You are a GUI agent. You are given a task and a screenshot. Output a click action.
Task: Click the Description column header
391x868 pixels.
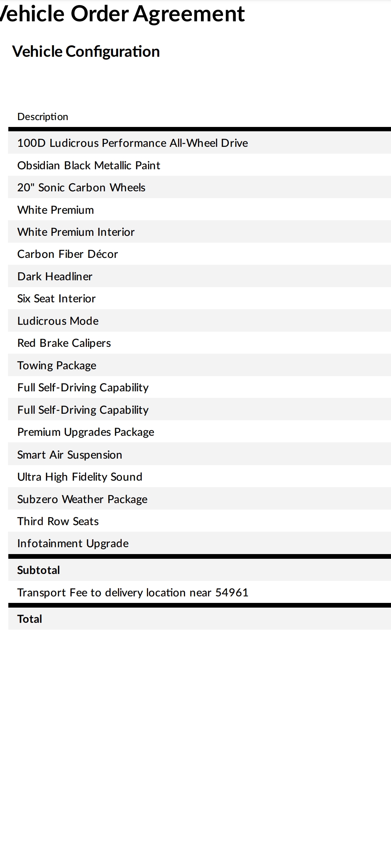tap(43, 117)
